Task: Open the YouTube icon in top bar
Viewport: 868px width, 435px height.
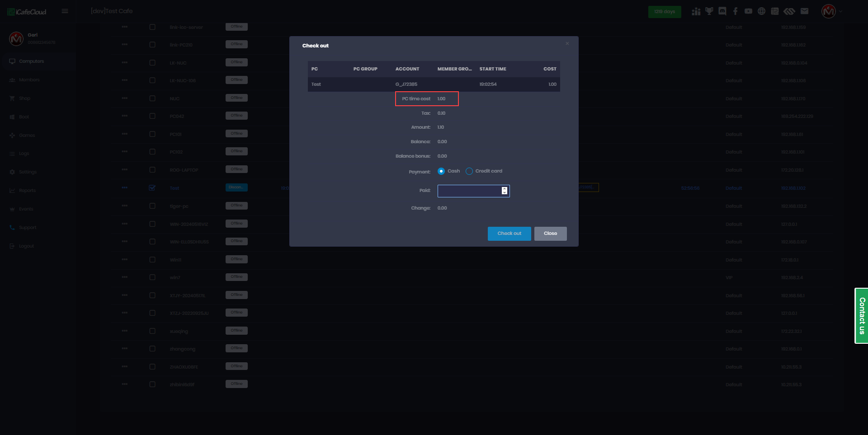Action: point(749,11)
